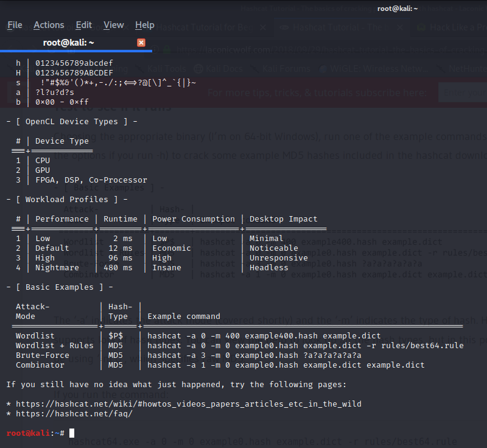Click the 'Wordlist + Rules' attack mode
The width and height of the screenshot is (487, 448).
[55, 346]
